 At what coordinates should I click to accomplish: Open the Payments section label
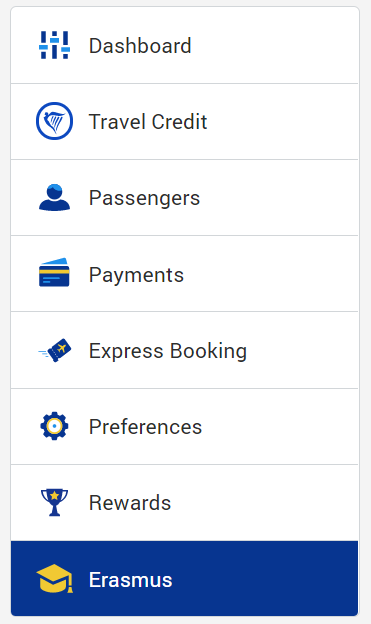(x=136, y=275)
